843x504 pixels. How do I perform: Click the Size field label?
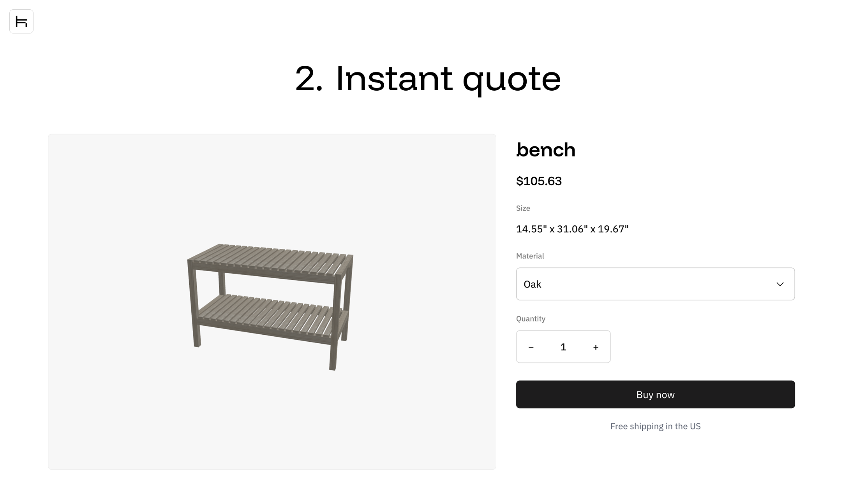[x=523, y=208]
